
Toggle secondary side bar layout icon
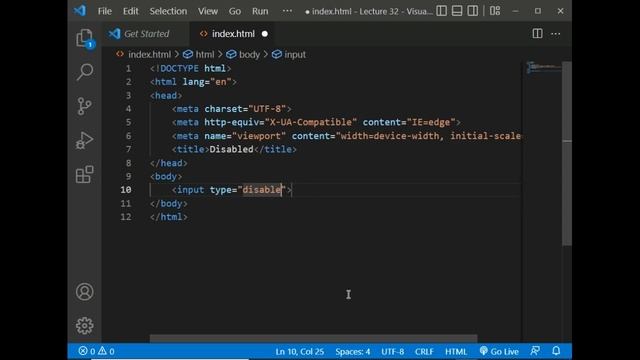point(472,11)
